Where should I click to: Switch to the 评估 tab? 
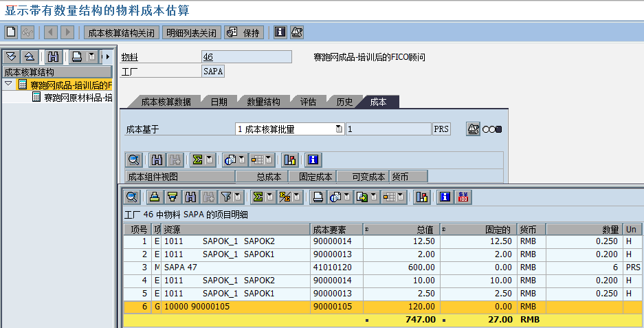[x=308, y=102]
